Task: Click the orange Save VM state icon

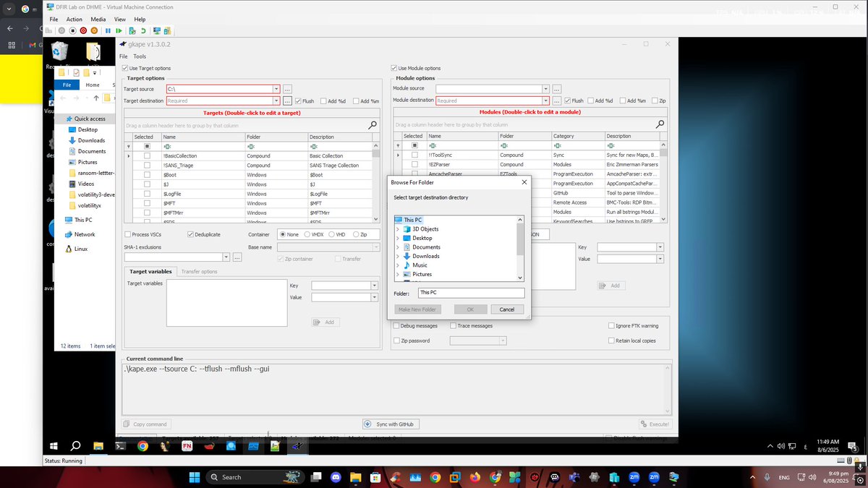Action: tap(94, 30)
